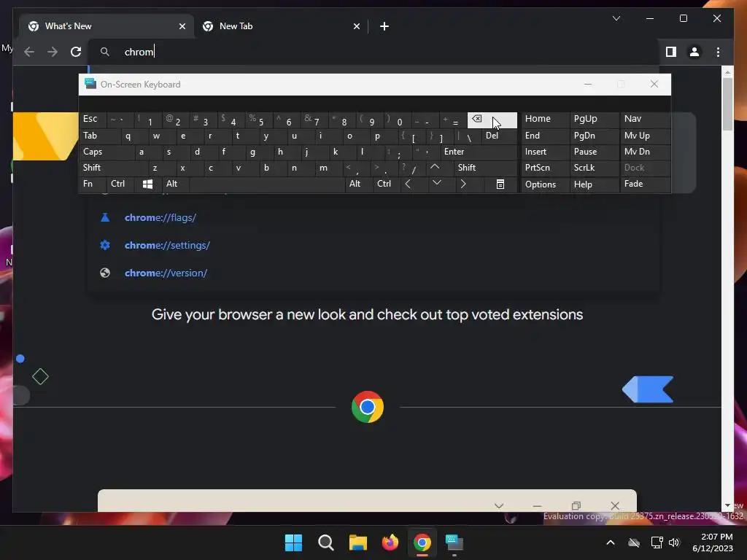The height and width of the screenshot is (560, 747).
Task: Click the Chrome logo on the What's New page
Action: pos(368,407)
